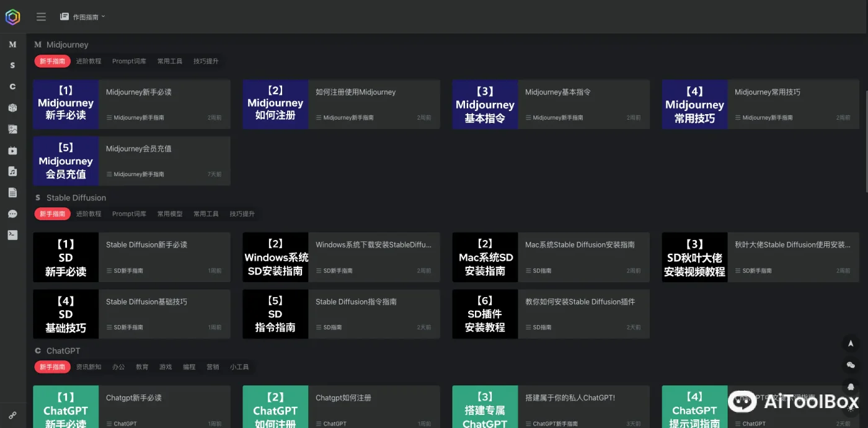Open the Chatgpt新手必读 article title

[134, 398]
